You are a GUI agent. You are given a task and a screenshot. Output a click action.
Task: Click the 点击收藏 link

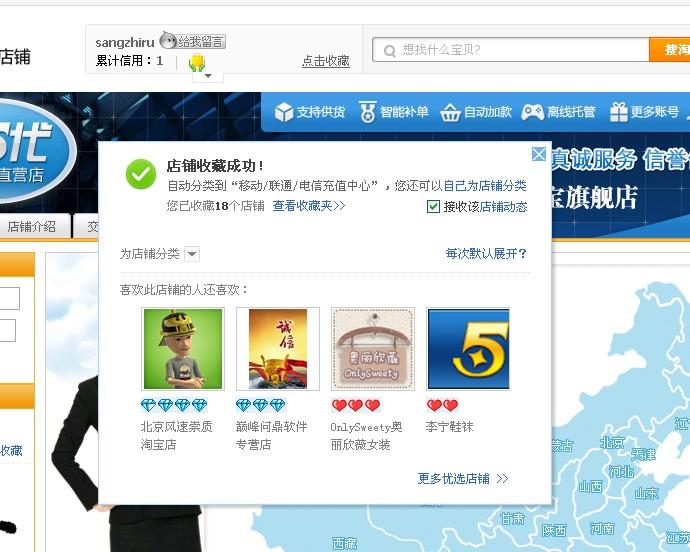326,61
